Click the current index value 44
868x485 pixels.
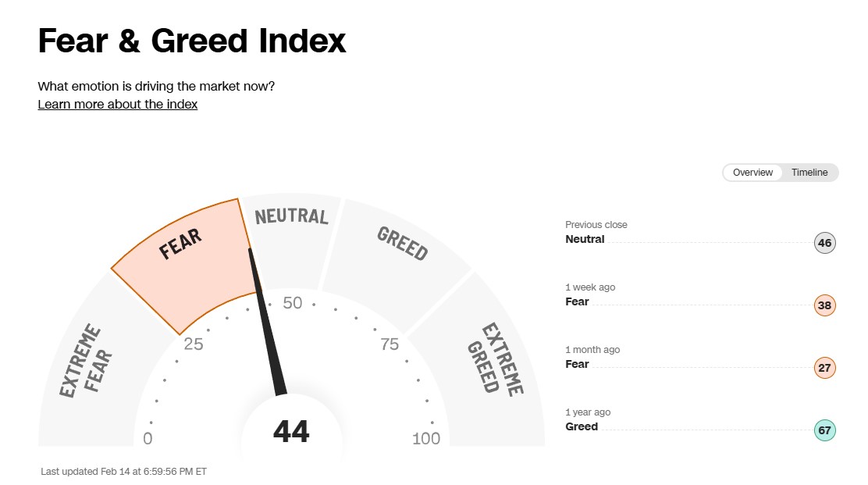(291, 431)
